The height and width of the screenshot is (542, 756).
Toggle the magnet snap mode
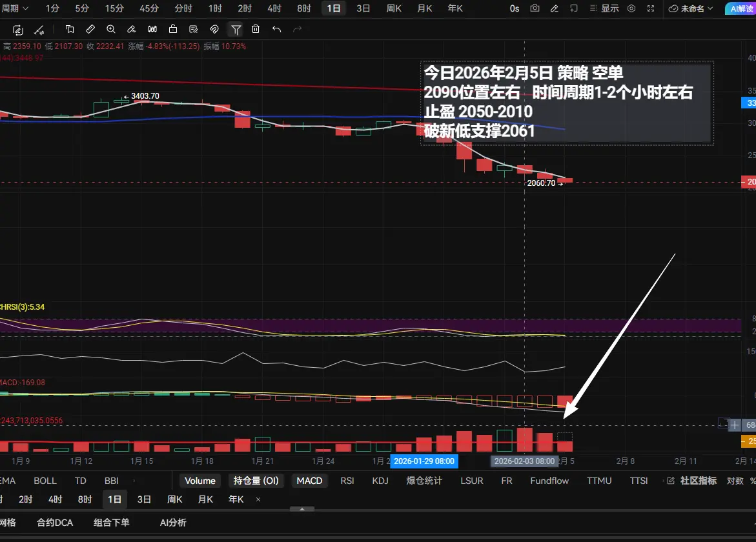click(x=214, y=30)
